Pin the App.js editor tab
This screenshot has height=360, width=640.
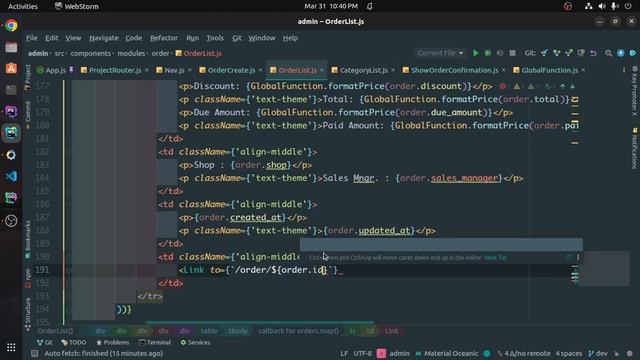click(x=71, y=70)
